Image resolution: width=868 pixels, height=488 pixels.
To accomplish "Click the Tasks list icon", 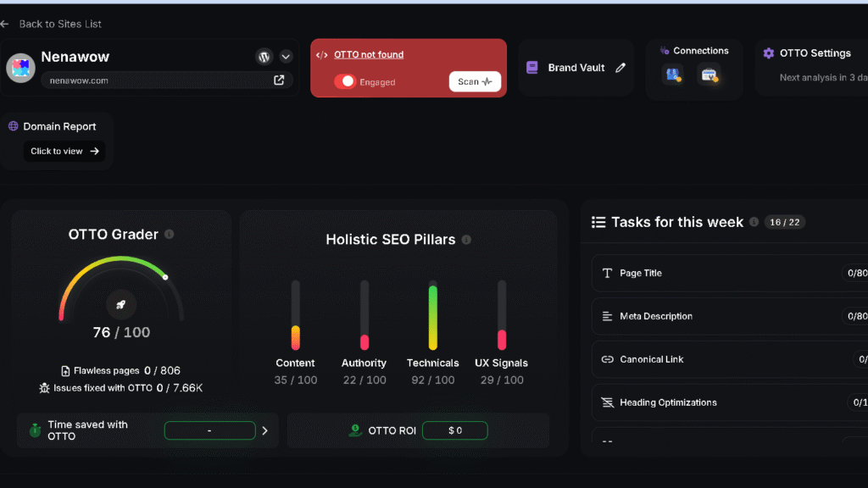I will [x=598, y=222].
